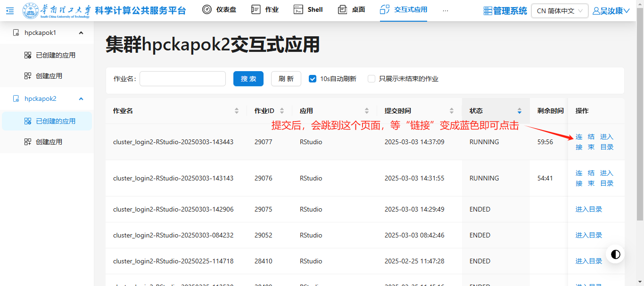Open the CN 简体中文 language dropdown
Viewport: 644px width, 286px height.
click(560, 11)
